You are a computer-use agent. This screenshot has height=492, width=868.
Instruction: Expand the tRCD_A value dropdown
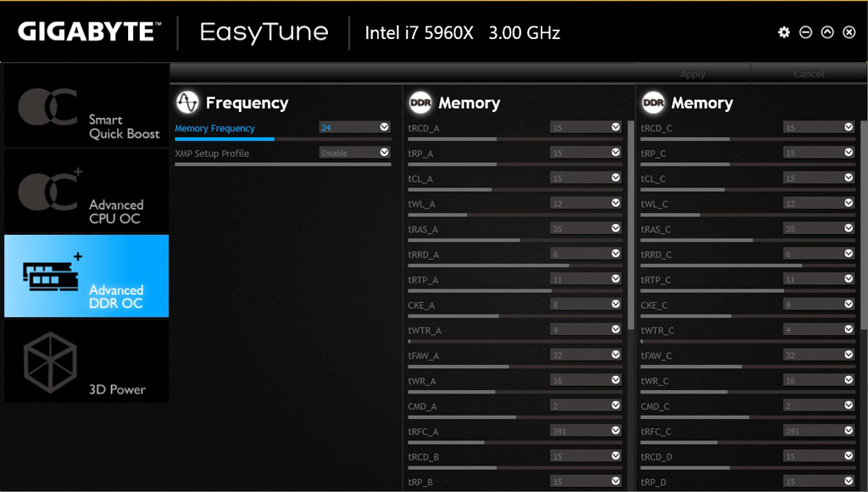click(x=616, y=127)
